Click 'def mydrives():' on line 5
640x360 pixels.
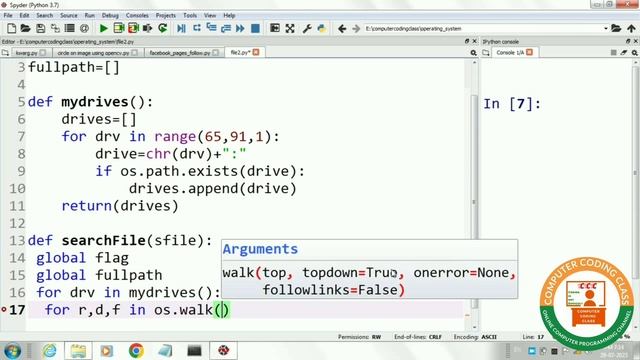90,102
